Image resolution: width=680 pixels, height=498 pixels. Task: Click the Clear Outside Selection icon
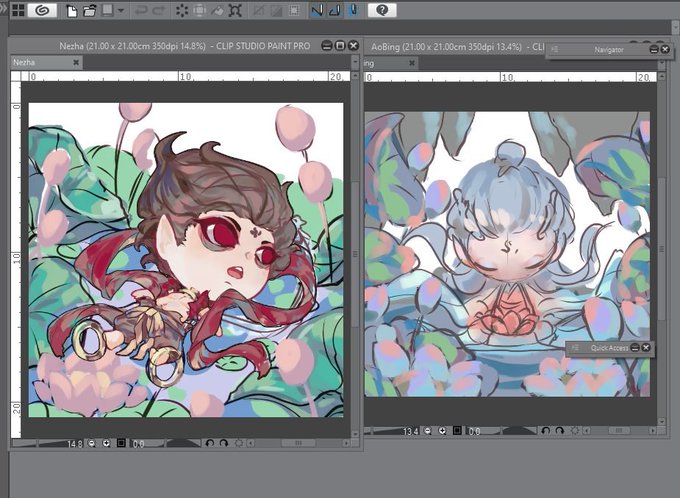[199, 11]
